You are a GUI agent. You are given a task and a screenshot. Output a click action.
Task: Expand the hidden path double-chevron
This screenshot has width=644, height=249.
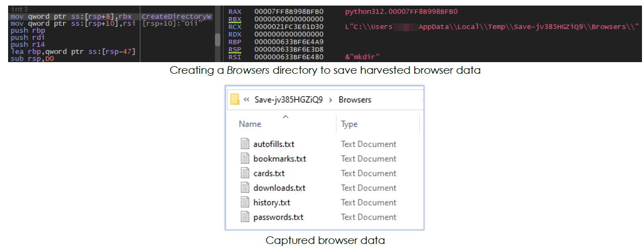(x=247, y=99)
